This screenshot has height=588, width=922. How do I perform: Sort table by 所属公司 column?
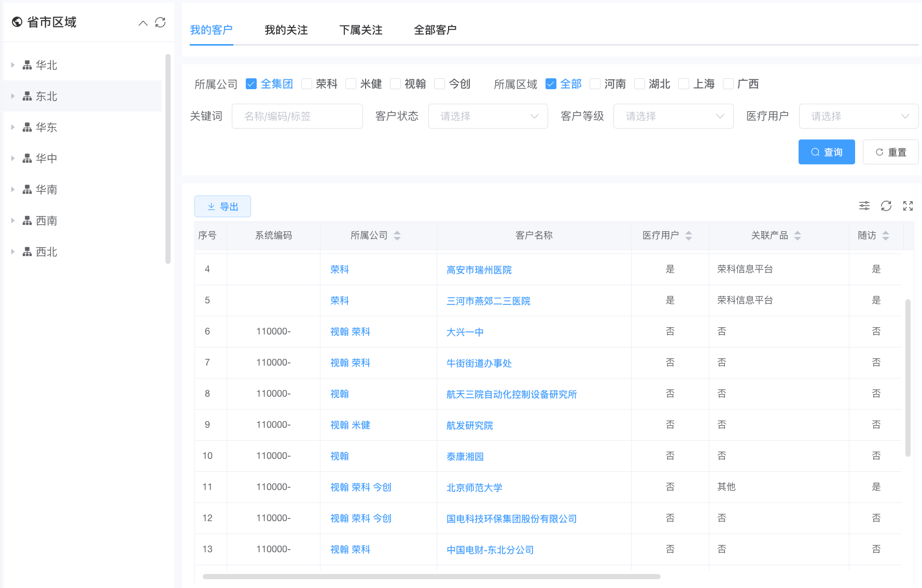397,235
